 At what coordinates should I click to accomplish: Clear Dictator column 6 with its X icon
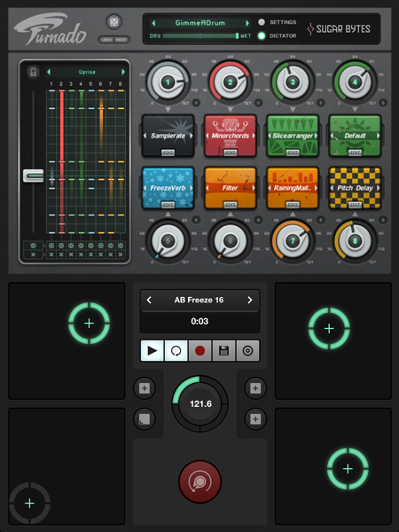(x=100, y=254)
